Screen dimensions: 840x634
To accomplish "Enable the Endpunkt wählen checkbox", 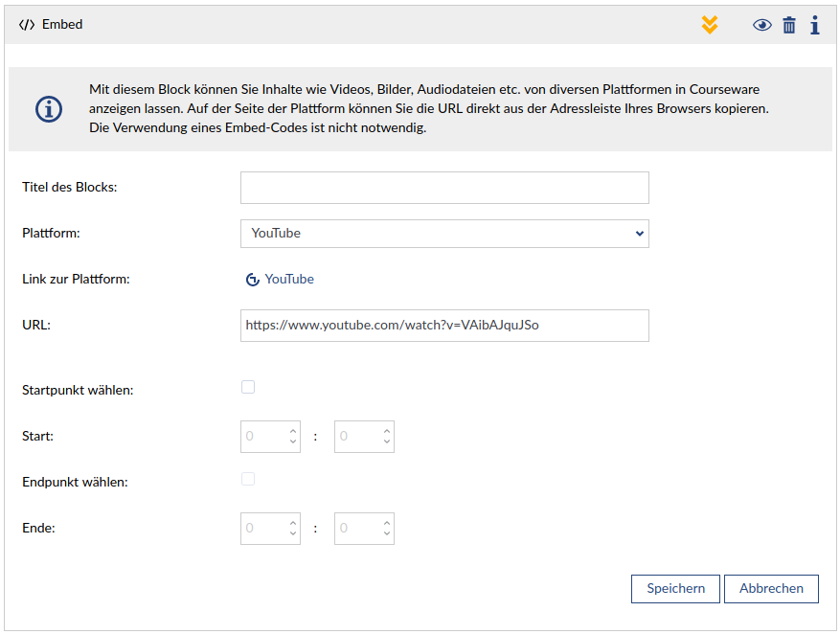I will 248,479.
